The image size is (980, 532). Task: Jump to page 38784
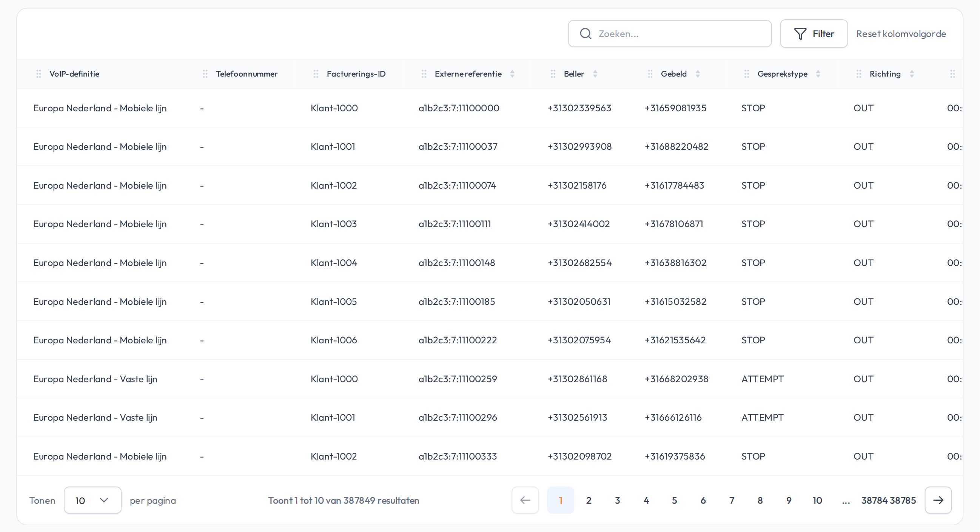click(x=874, y=500)
